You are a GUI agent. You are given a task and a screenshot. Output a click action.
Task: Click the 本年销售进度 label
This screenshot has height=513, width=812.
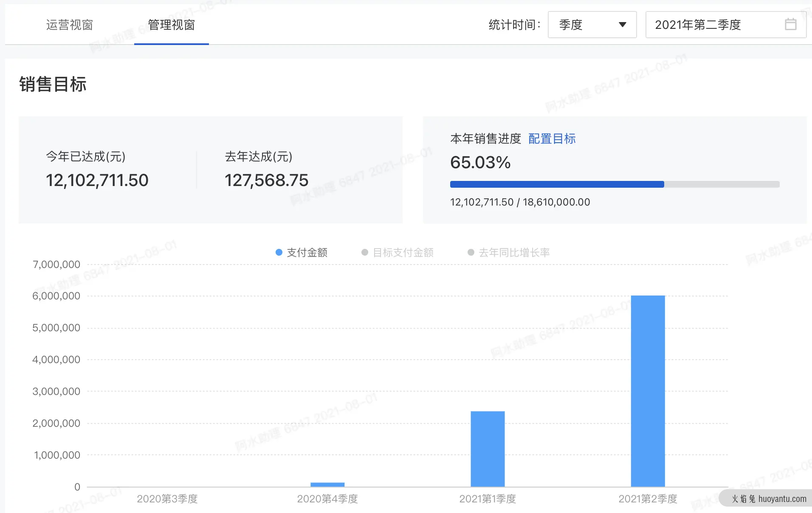click(485, 138)
